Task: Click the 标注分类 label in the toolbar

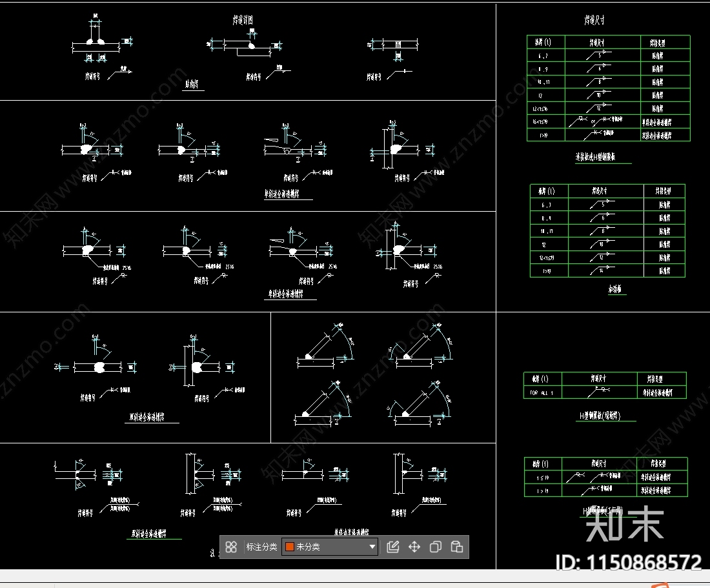Action: coord(261,547)
